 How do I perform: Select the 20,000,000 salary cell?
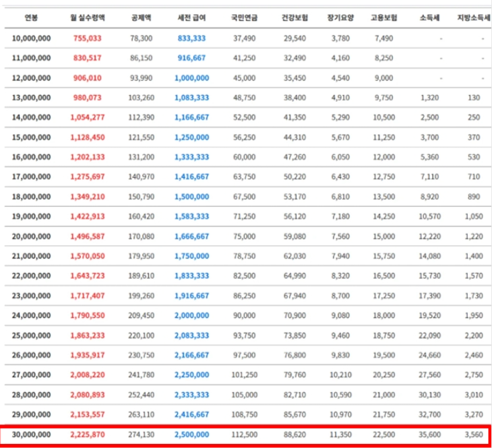[32, 236]
